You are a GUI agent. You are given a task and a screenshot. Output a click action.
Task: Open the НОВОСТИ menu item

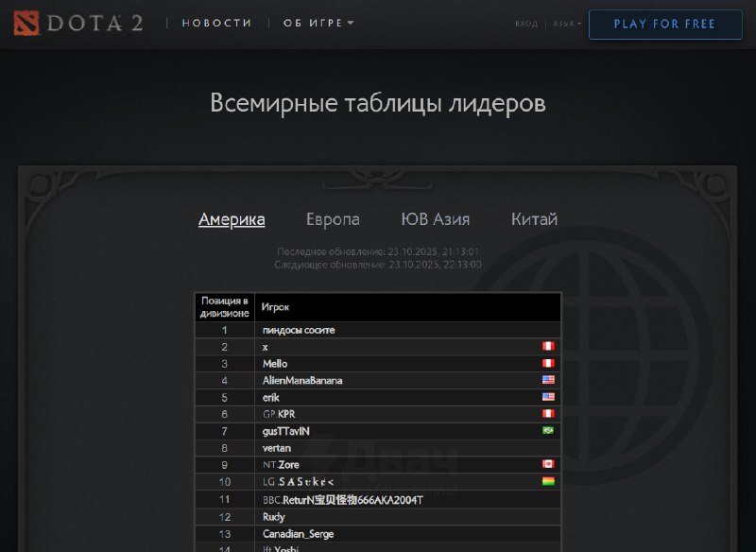coord(216,23)
